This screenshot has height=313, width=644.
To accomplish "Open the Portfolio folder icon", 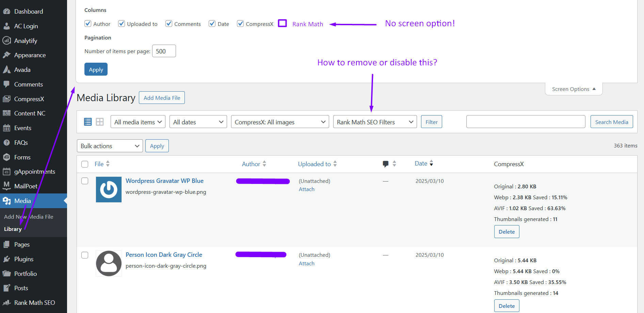I will pos(6,273).
